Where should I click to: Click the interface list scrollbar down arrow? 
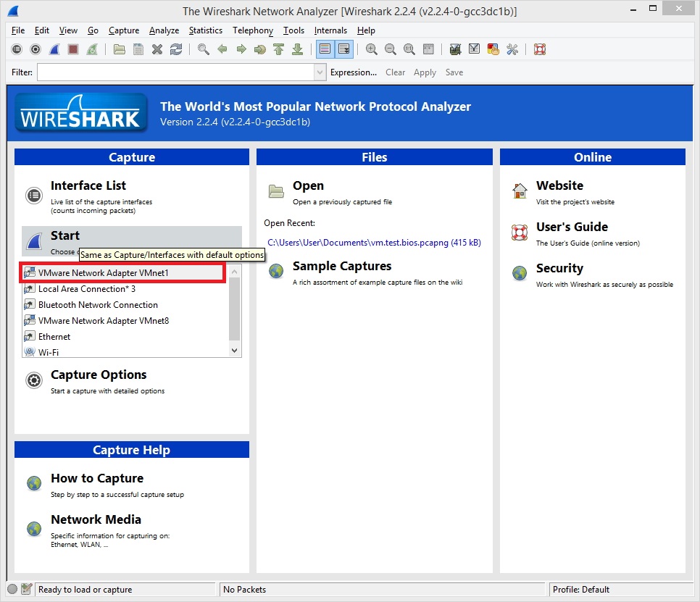[234, 351]
